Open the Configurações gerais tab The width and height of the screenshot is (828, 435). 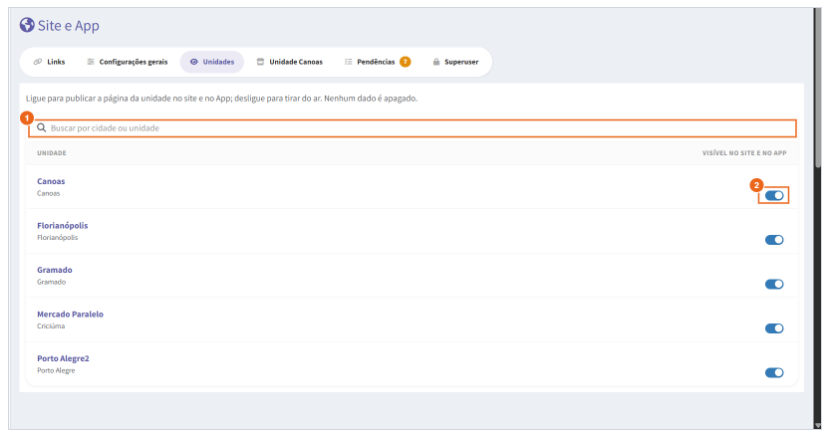click(x=127, y=62)
